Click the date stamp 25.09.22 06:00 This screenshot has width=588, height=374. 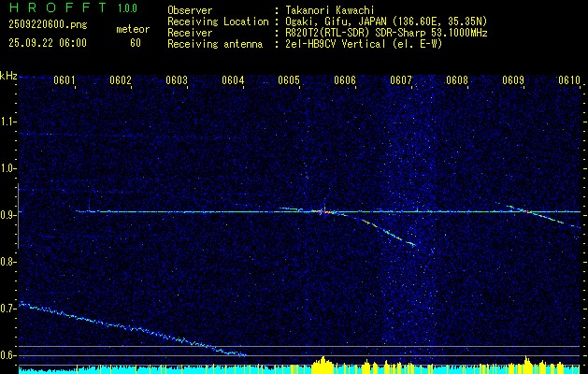click(x=48, y=43)
